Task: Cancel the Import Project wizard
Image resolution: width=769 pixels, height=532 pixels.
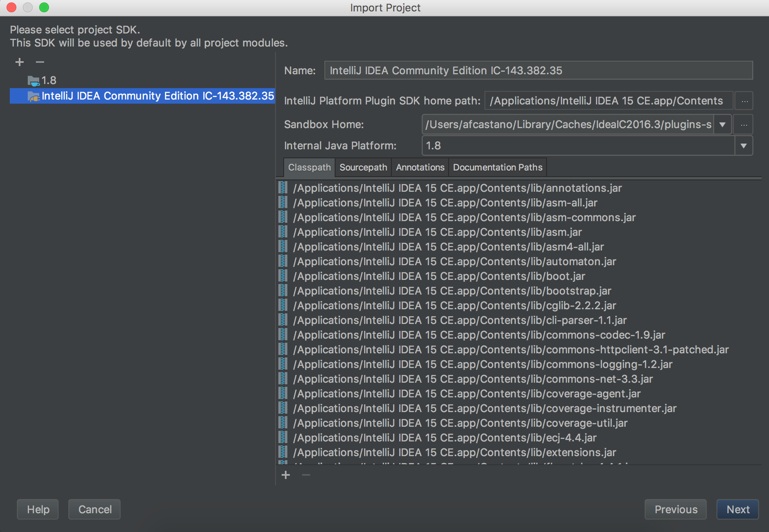Action: [95, 510]
